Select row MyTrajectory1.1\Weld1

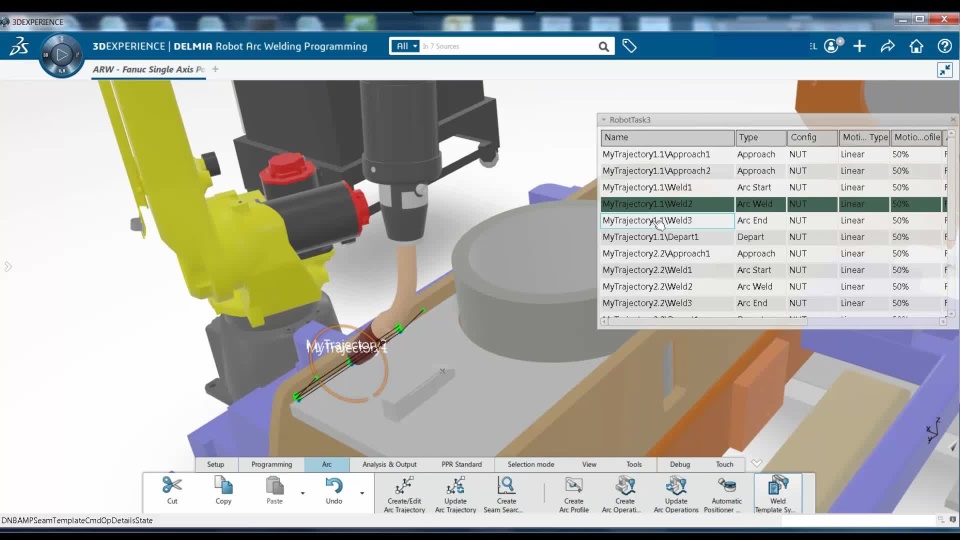[773, 187]
